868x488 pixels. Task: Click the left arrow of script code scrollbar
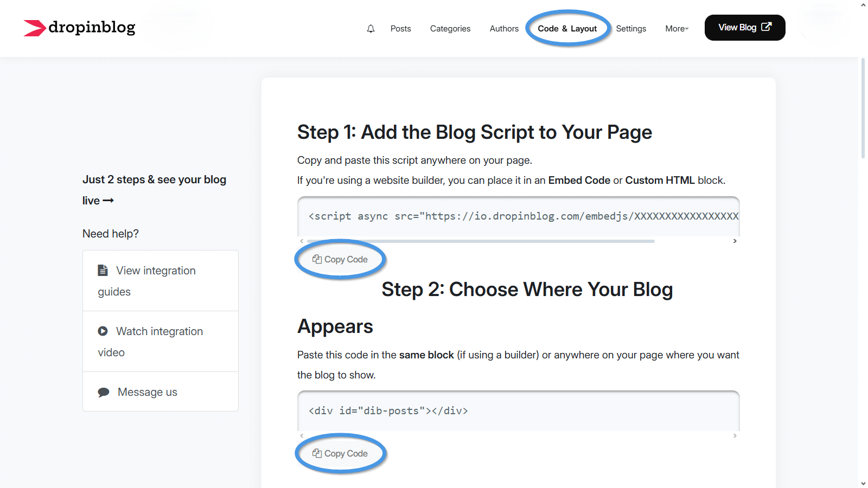(x=302, y=241)
